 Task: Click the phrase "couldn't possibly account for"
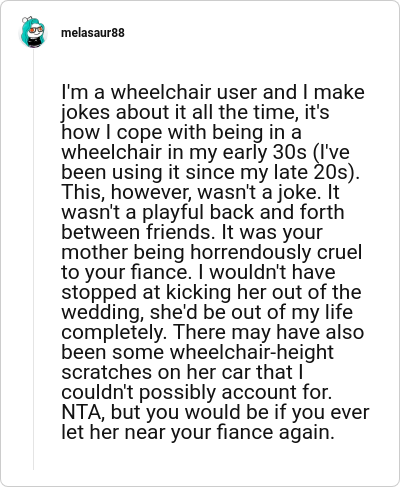pyautogui.click(x=197, y=393)
